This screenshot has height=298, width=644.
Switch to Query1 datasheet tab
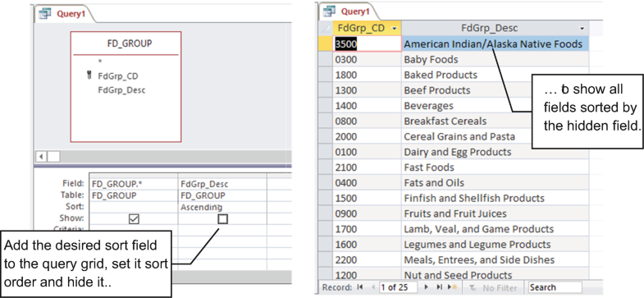349,11
